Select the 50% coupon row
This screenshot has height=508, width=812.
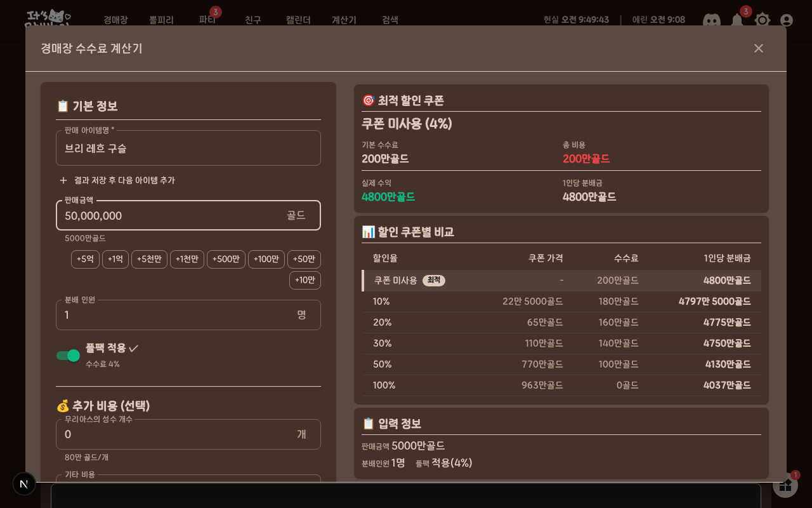(x=561, y=364)
